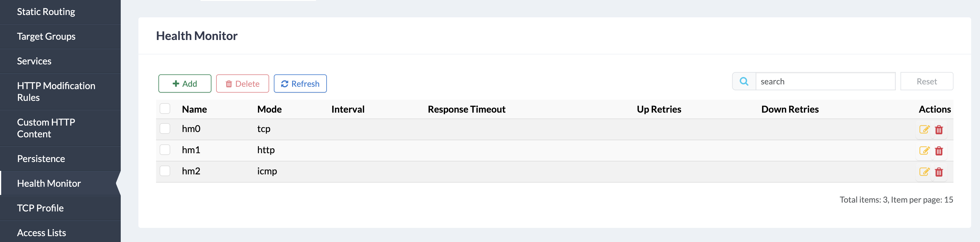Tick the hm0 row checkbox
The width and height of the screenshot is (980, 242).
point(165,129)
